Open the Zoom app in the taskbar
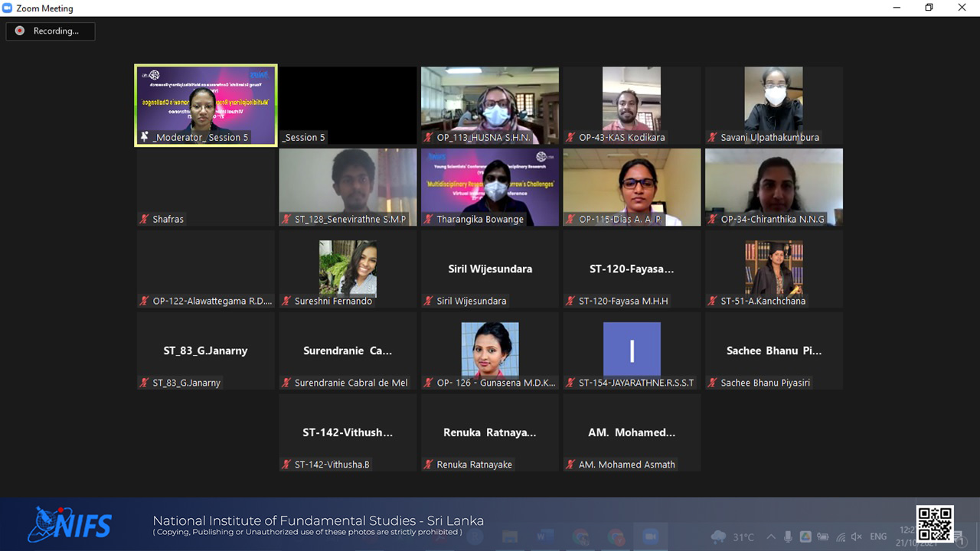The height and width of the screenshot is (551, 980). (x=650, y=536)
